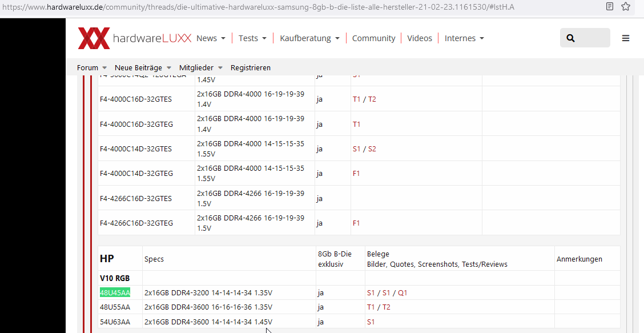Toggle reader view icon in address bar

(610, 6)
